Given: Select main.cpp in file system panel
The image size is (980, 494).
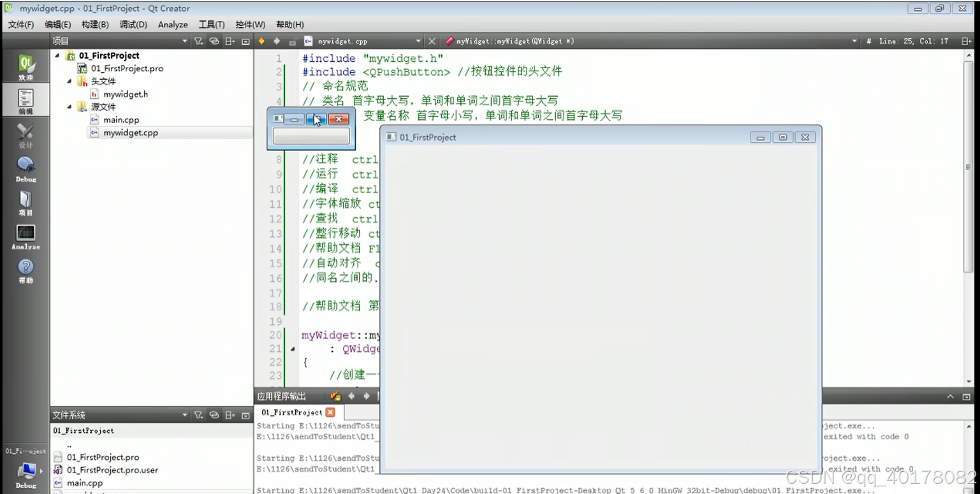Looking at the screenshot, I should 85,483.
